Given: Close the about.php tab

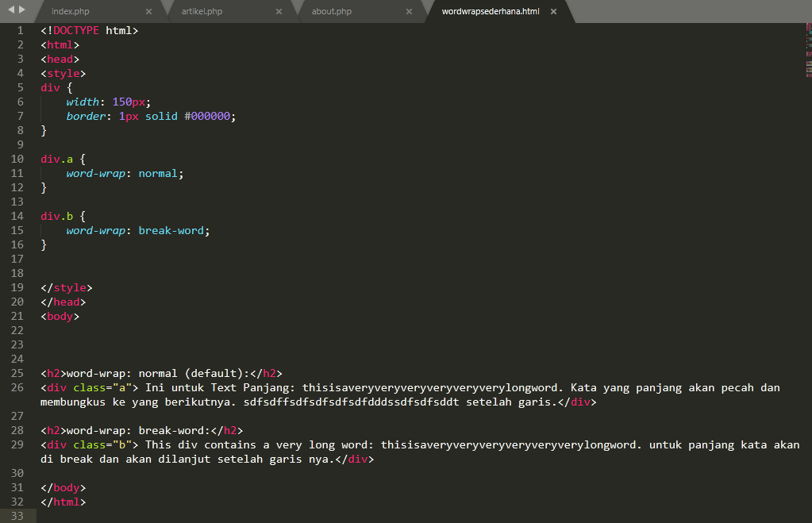Looking at the screenshot, I should click(x=409, y=11).
